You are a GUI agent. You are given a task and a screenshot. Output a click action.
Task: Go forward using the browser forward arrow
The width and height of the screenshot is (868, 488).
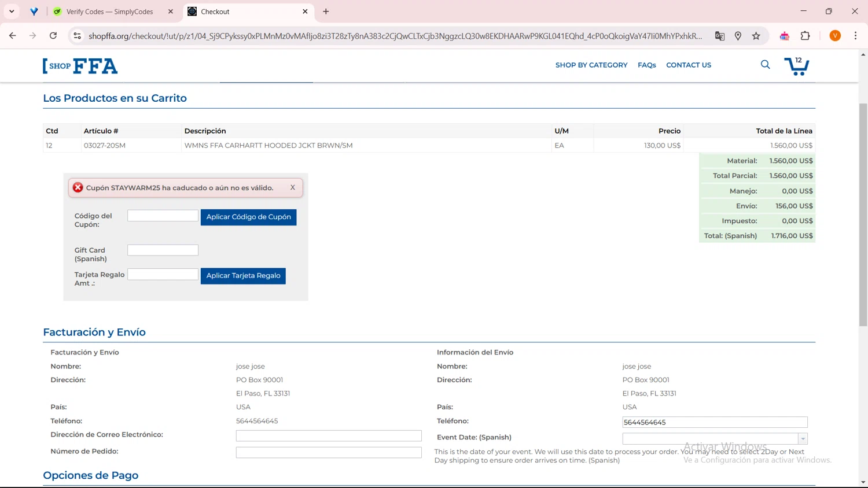32,36
